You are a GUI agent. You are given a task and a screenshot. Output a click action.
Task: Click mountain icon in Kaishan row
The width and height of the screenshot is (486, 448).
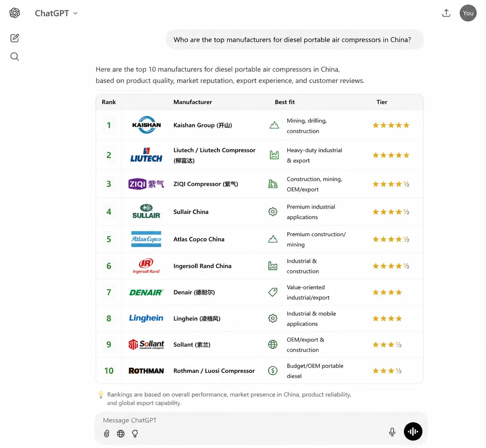click(x=274, y=125)
